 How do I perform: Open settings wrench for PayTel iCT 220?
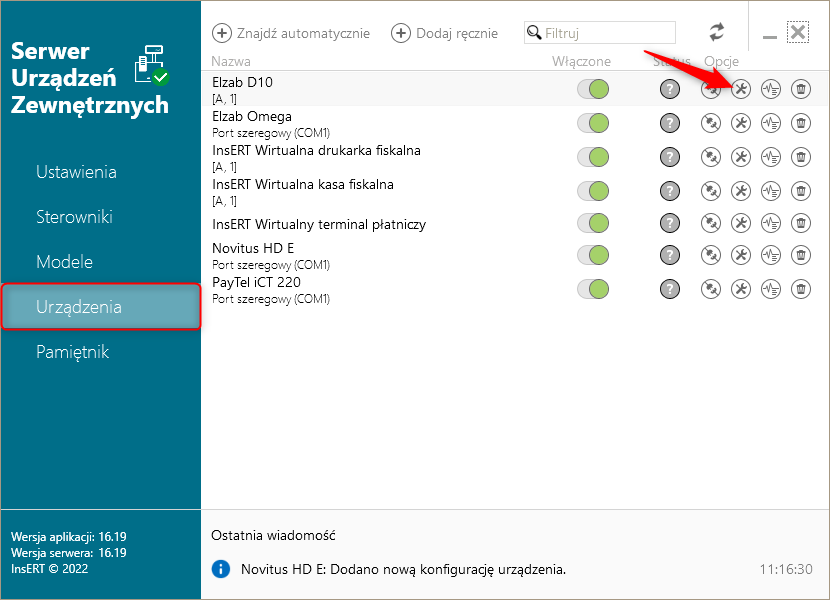pos(741,289)
